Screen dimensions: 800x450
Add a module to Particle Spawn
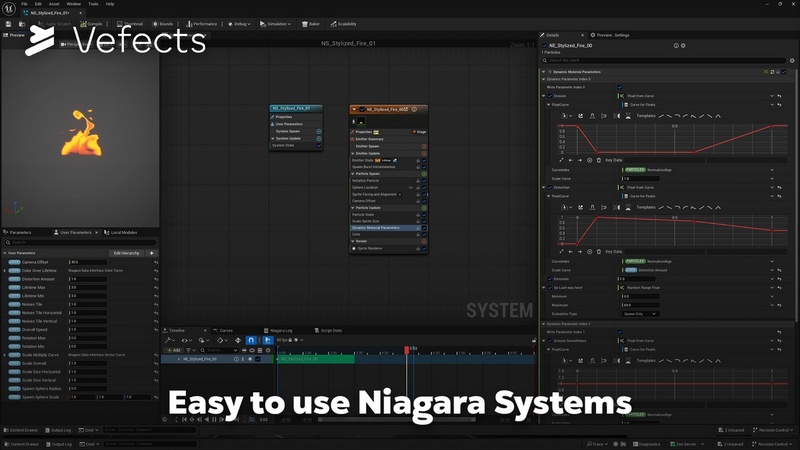424,173
